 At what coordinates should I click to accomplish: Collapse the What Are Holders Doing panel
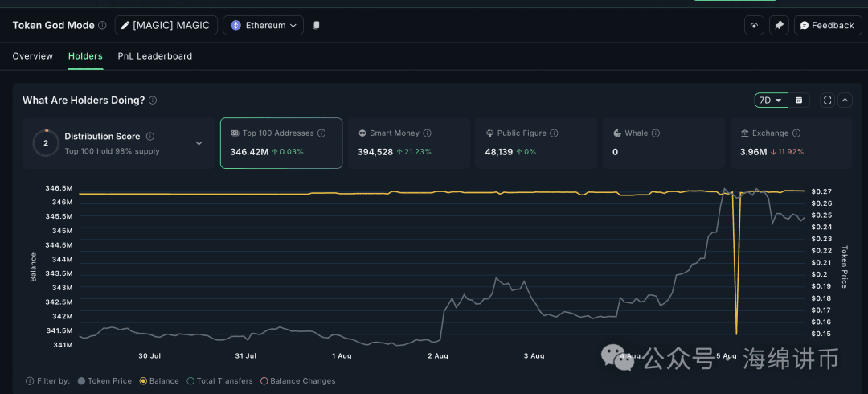pyautogui.click(x=845, y=101)
